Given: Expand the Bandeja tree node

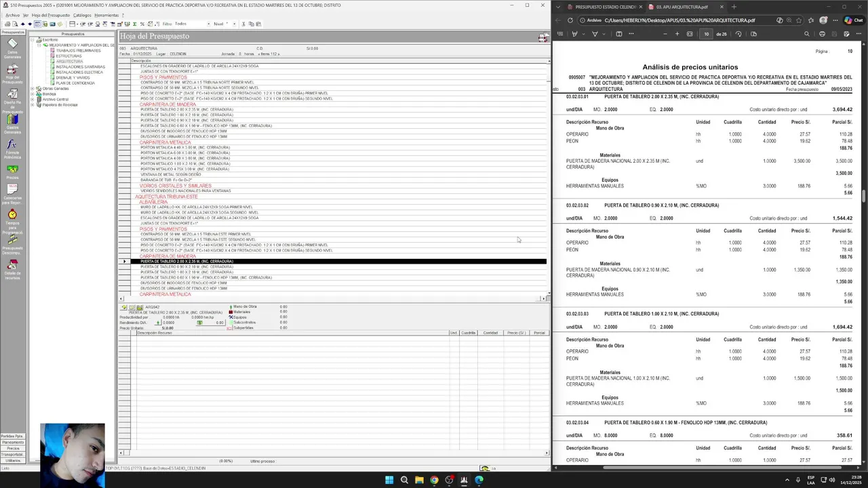Looking at the screenshot, I should (32, 94).
